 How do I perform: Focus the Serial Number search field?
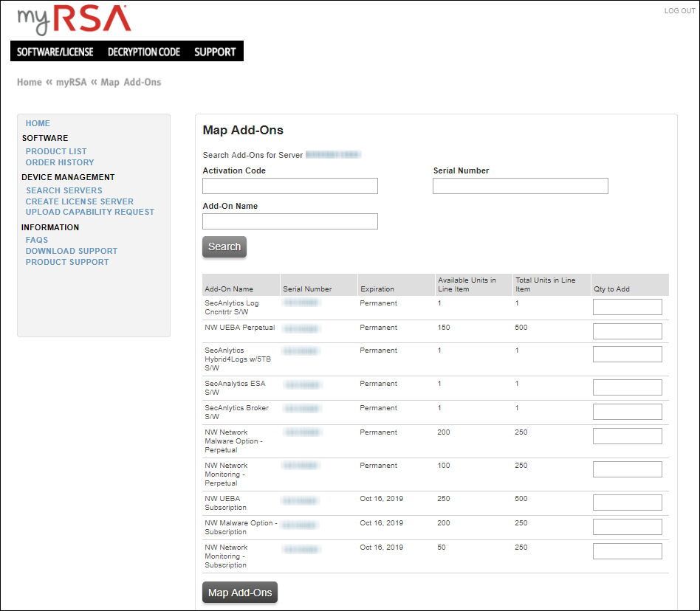[x=521, y=186]
